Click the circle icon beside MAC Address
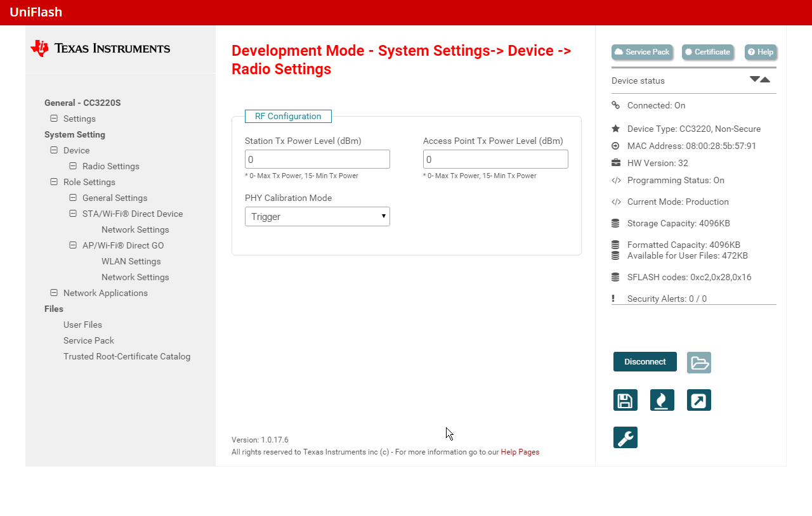This screenshot has width=812, height=516. (x=615, y=146)
